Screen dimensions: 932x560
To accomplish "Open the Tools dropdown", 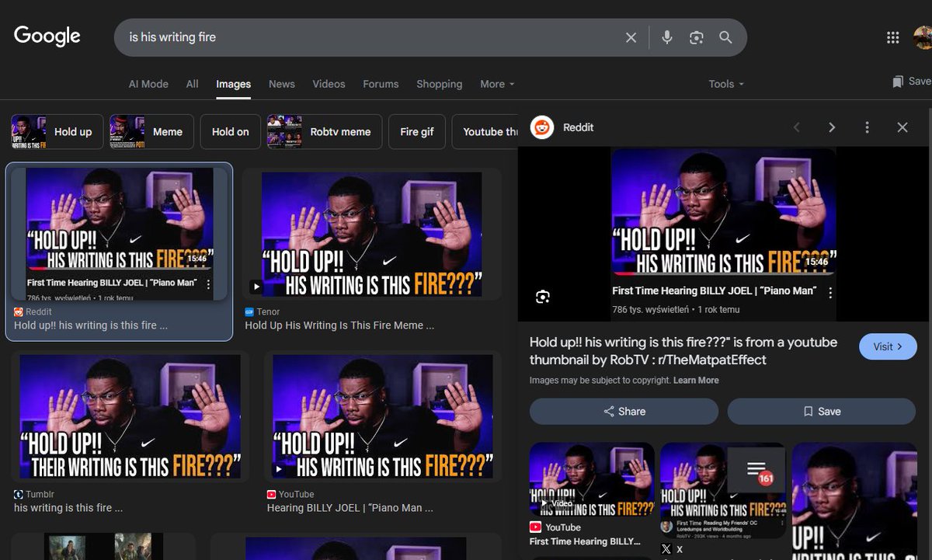I will (726, 84).
